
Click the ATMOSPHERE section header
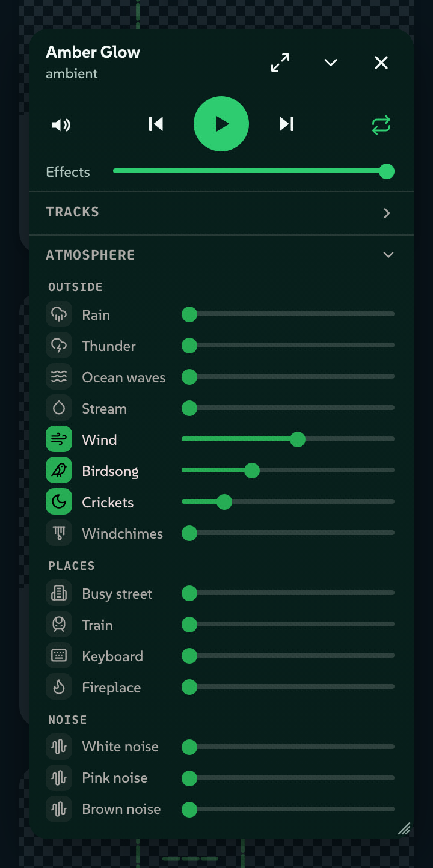pyautogui.click(x=221, y=255)
